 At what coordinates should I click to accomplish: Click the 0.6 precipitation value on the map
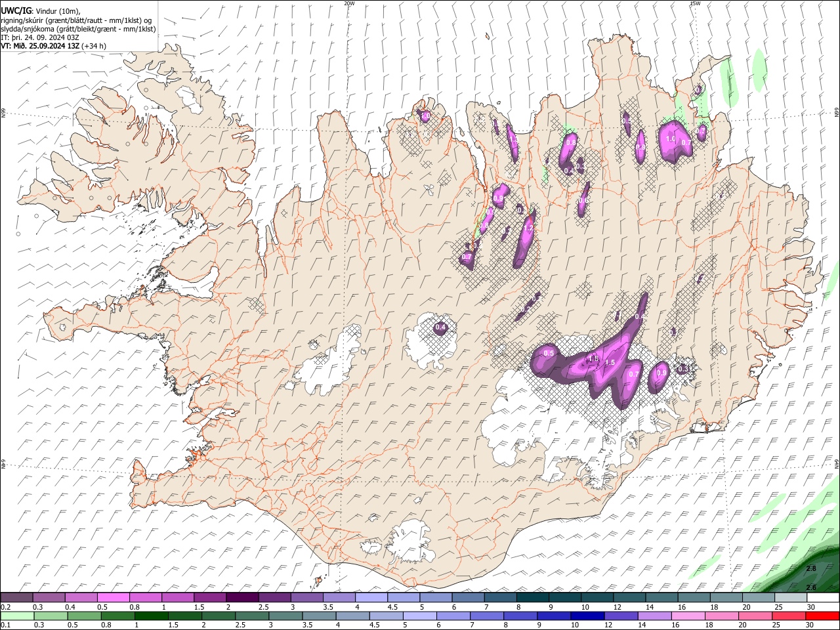(583, 200)
